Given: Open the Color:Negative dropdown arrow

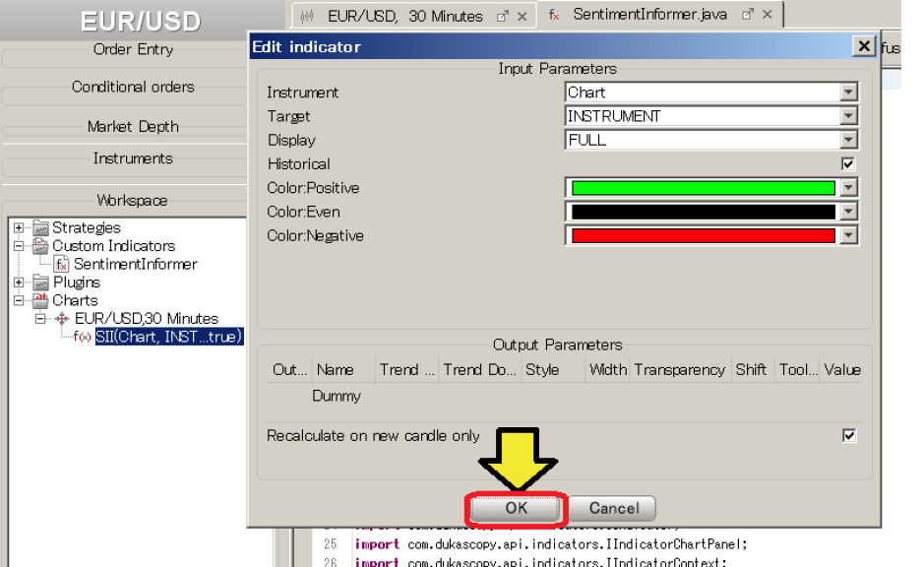Looking at the screenshot, I should (x=848, y=236).
